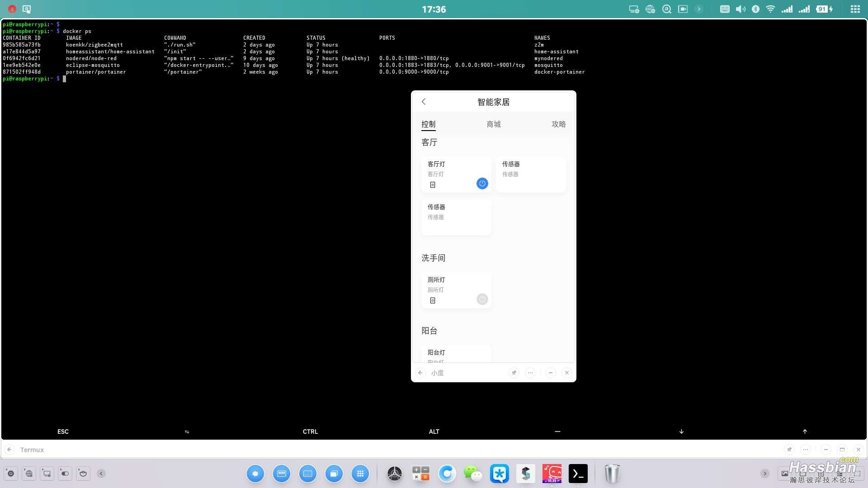Open the Termux window more options
Screen dimensions: 868x488
[806, 450]
